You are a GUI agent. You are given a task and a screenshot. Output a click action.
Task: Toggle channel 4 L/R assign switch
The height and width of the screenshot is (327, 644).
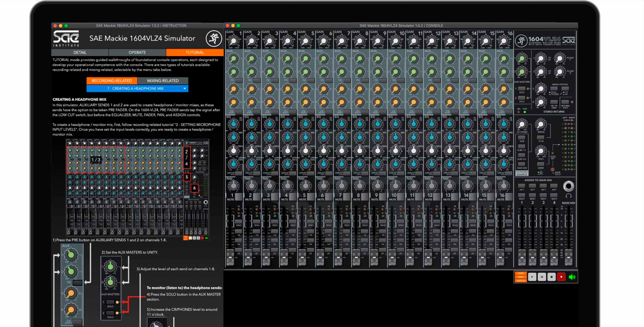tap(293, 250)
